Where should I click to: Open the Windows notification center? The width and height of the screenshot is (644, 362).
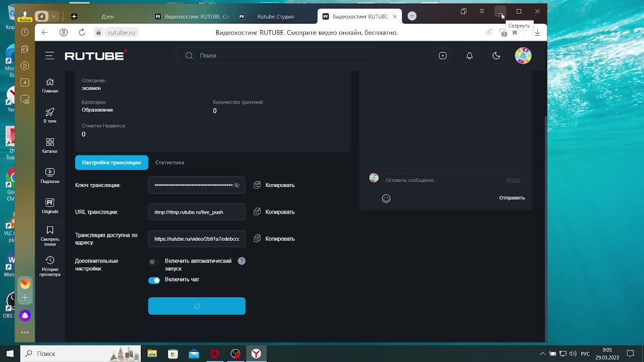(630, 353)
